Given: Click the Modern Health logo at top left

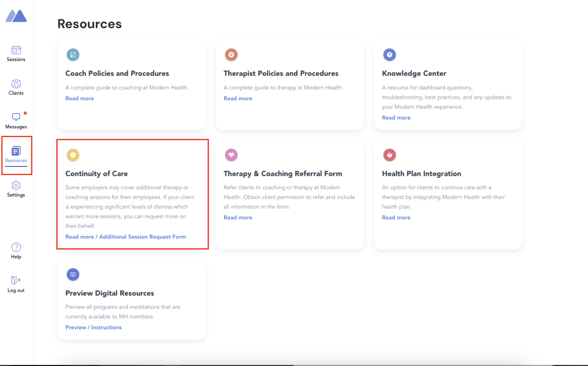Looking at the screenshot, I should pos(16,16).
